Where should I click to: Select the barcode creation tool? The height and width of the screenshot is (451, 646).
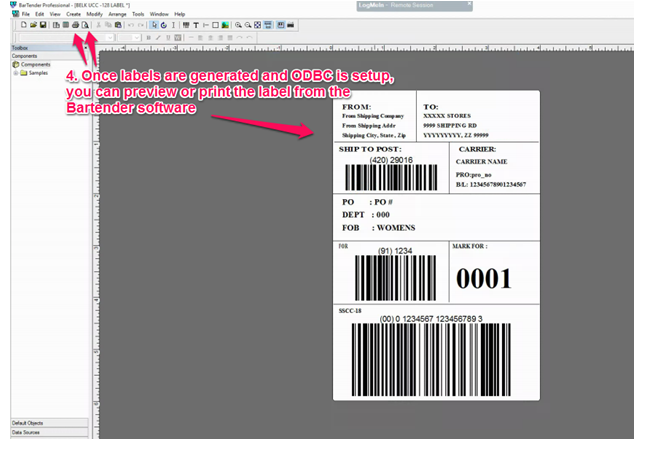[186, 25]
